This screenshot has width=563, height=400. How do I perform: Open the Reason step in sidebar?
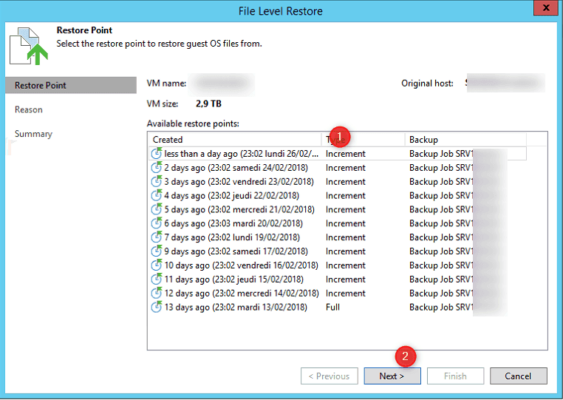point(28,110)
